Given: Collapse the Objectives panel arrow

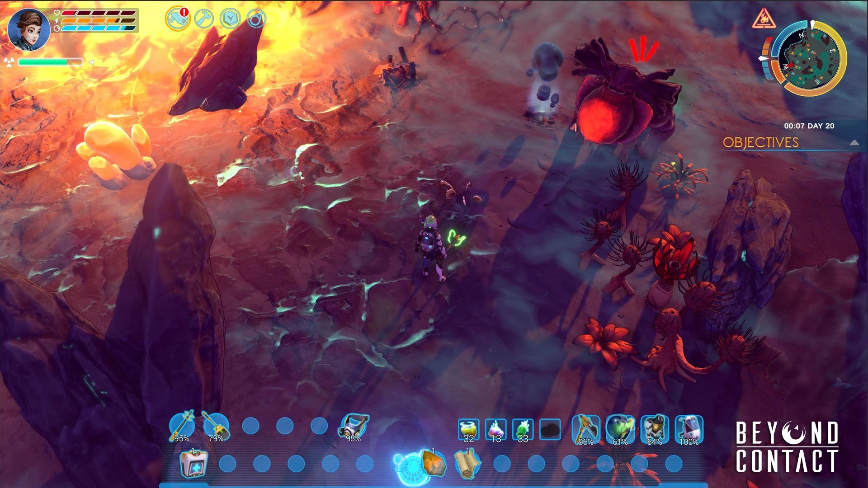Looking at the screenshot, I should coord(854,142).
